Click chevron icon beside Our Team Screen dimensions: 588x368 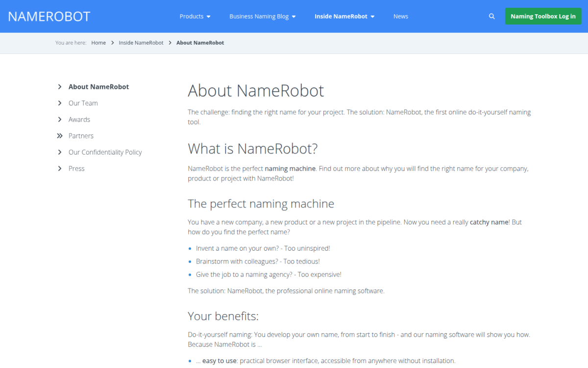click(60, 103)
